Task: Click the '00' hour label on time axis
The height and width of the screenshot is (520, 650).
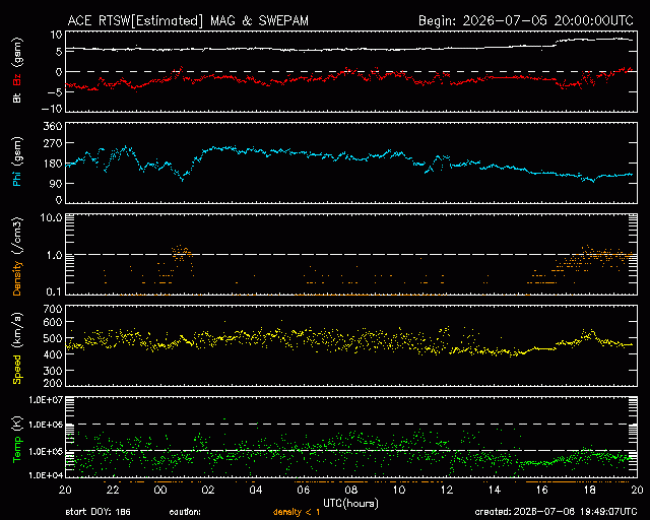Action: [160, 490]
